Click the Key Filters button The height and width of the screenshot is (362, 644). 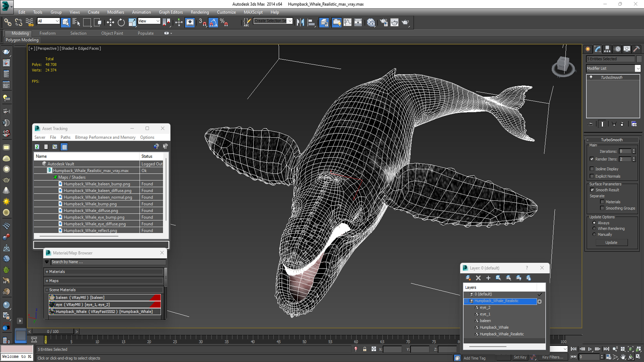553,357
